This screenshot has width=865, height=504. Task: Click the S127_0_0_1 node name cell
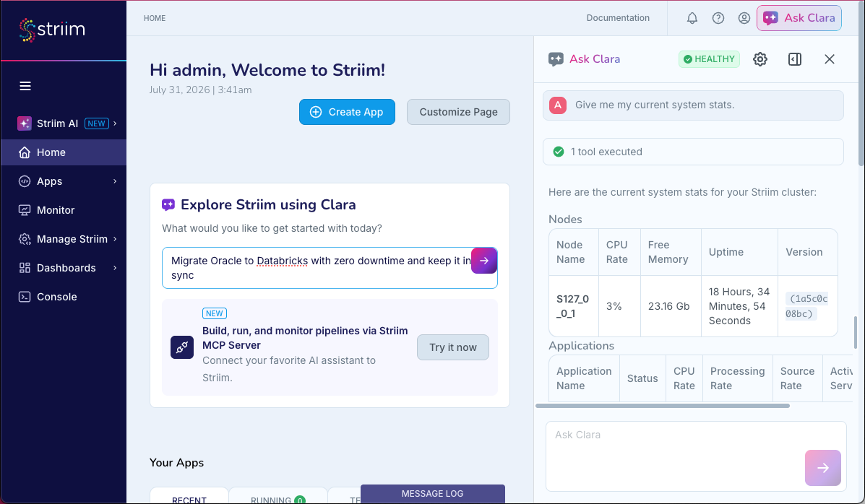click(x=574, y=306)
